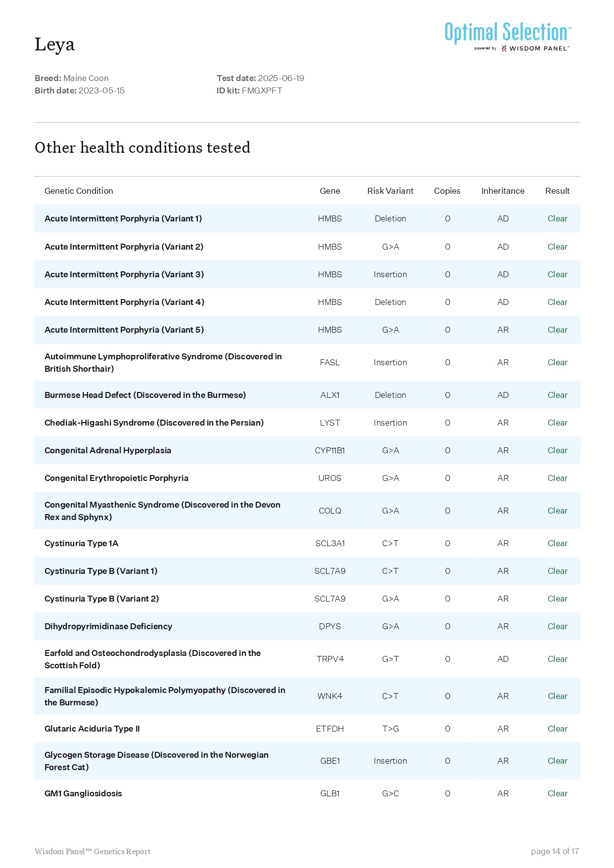Click the Glutaric Aciduria Type II entry
Screen dimensions: 614x868
pyautogui.click(x=92, y=729)
